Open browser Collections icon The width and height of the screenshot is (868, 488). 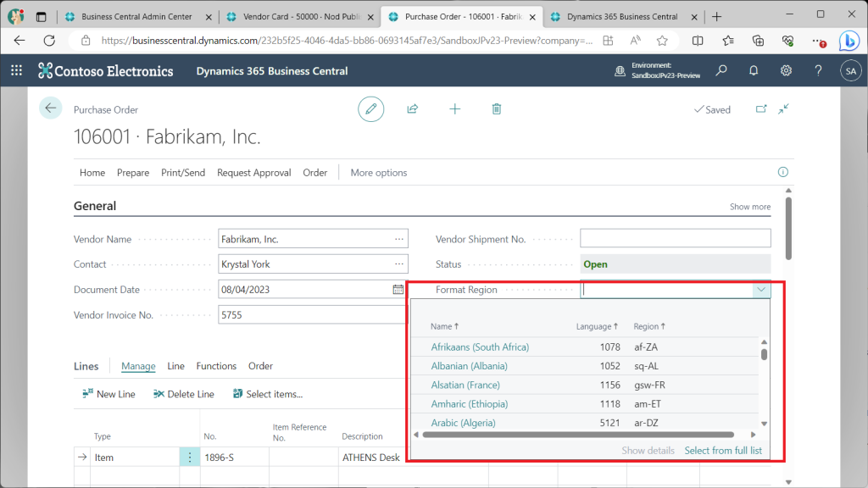[758, 41]
